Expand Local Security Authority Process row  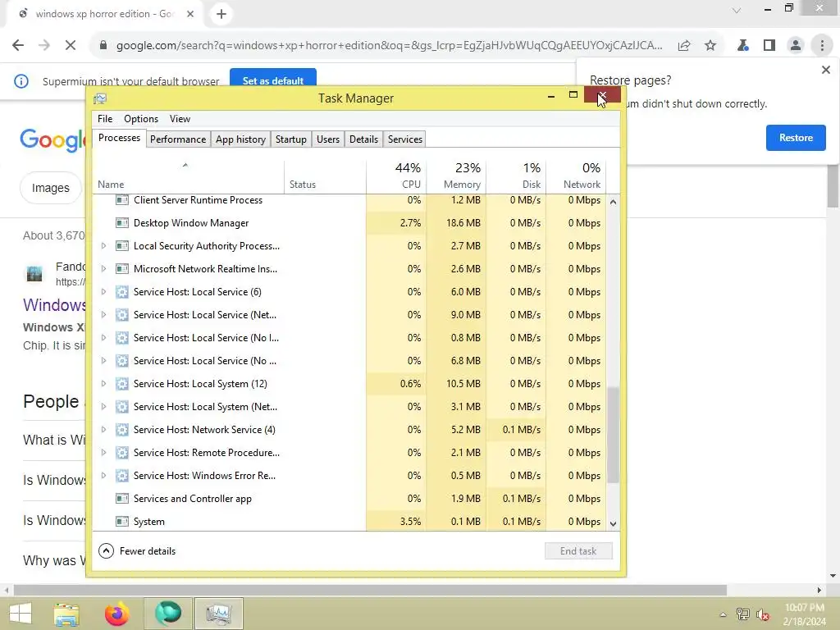(x=103, y=246)
